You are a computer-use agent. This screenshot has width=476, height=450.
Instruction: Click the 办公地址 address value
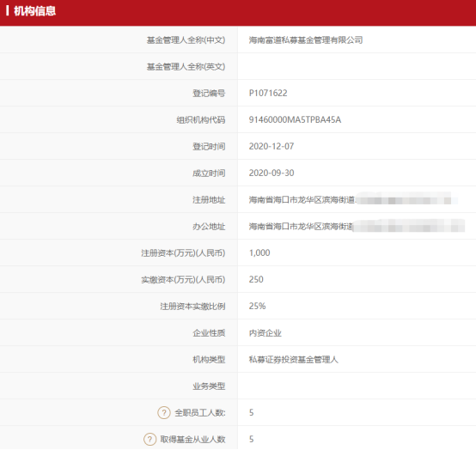(357, 227)
